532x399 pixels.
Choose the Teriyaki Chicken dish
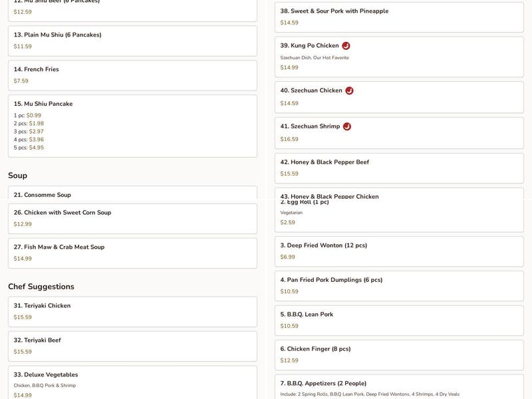tap(132, 311)
